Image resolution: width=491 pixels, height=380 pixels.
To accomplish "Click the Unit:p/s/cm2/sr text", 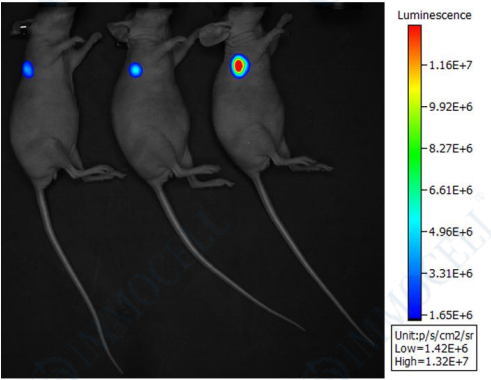I will pos(434,335).
